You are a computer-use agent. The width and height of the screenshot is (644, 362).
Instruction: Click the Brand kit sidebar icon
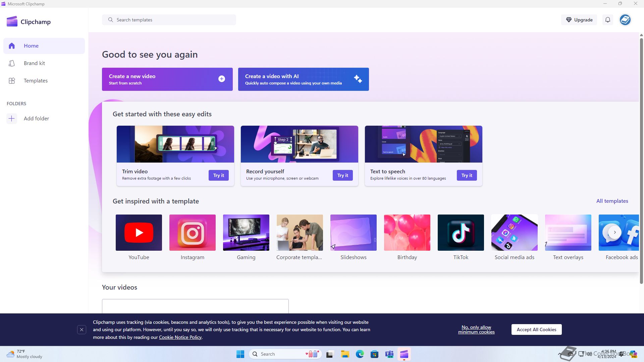pos(12,63)
